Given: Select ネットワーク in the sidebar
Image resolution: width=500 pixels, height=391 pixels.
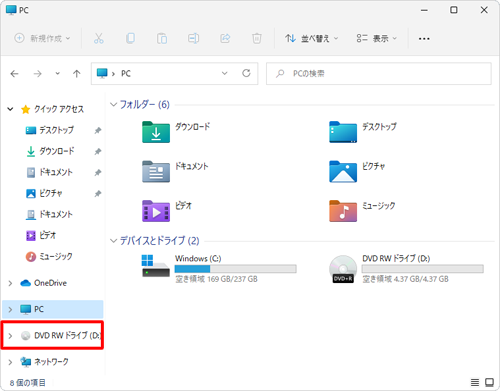Looking at the screenshot, I should [x=44, y=362].
